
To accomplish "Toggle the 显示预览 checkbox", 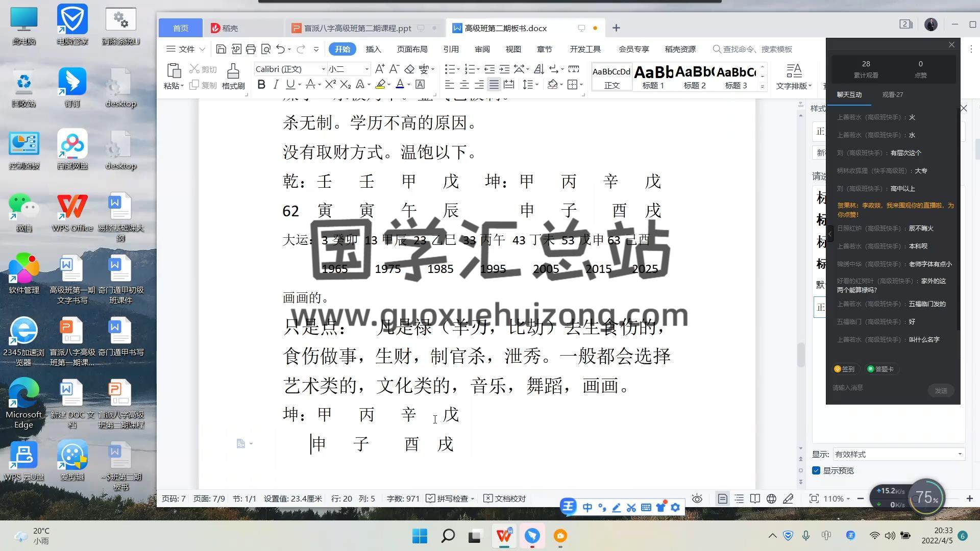I will 816,470.
